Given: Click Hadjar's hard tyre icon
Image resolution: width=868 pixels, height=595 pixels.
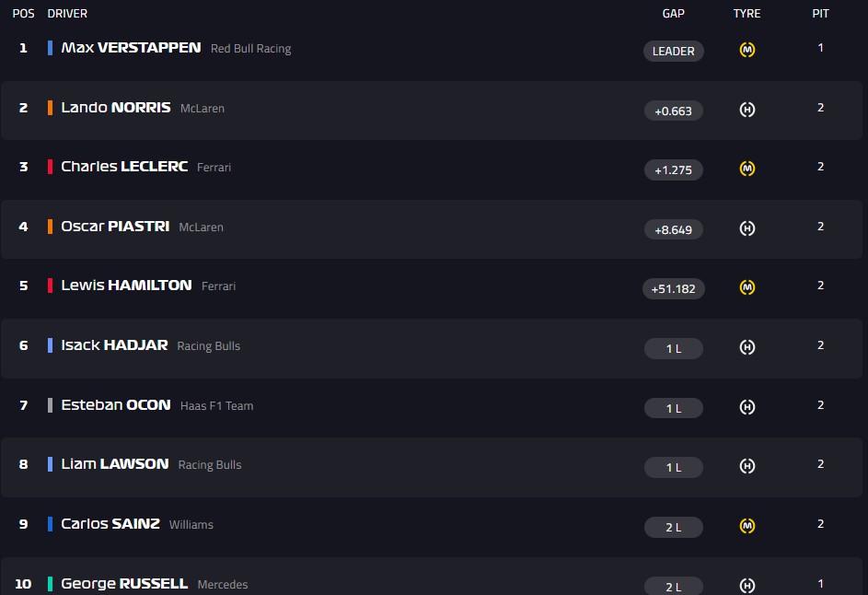Looking at the screenshot, I should pos(747,347).
